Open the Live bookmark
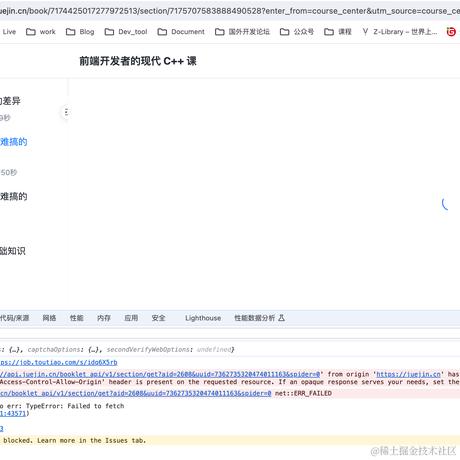The height and width of the screenshot is (460, 460). coord(9,32)
